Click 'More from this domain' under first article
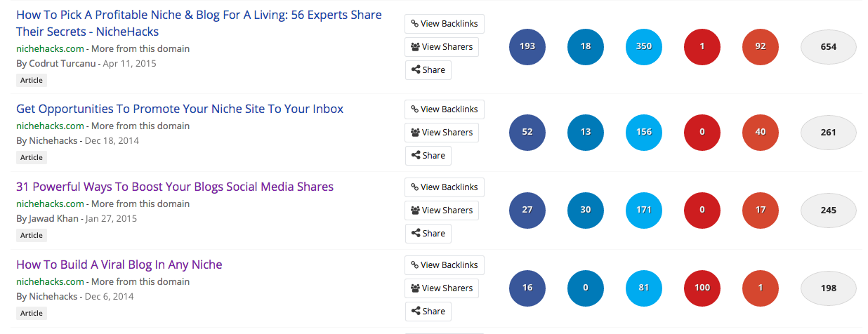Screen dimensions: 868x334 [x=140, y=48]
